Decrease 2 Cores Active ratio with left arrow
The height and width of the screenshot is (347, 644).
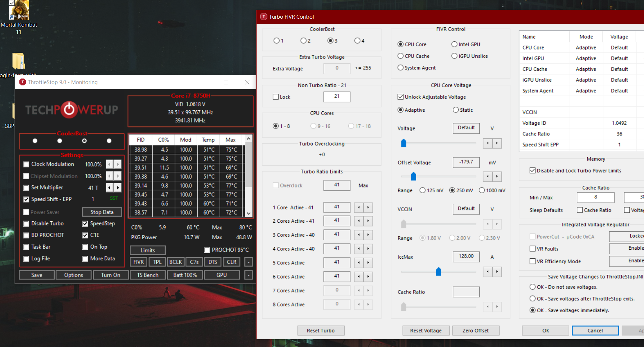[359, 221]
